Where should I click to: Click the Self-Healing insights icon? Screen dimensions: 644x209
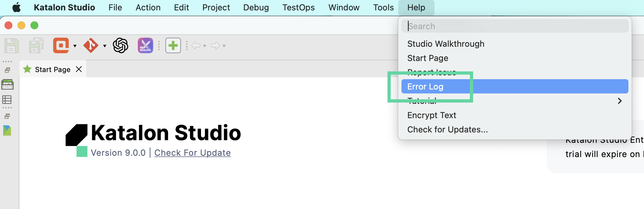pos(145,45)
